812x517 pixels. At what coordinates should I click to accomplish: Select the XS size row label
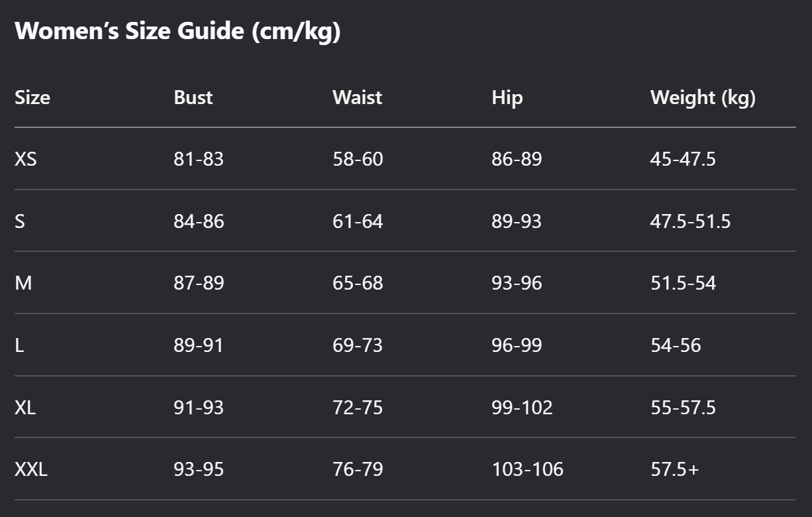coord(26,159)
